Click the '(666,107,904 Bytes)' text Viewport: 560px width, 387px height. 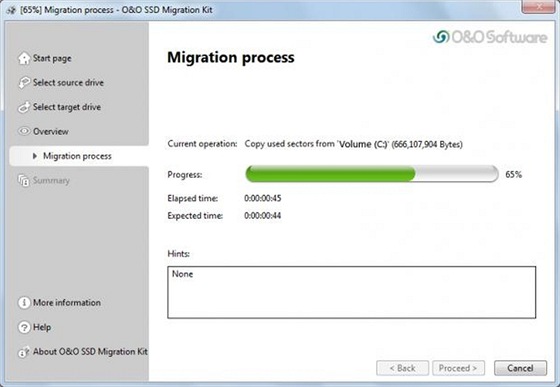[427, 144]
